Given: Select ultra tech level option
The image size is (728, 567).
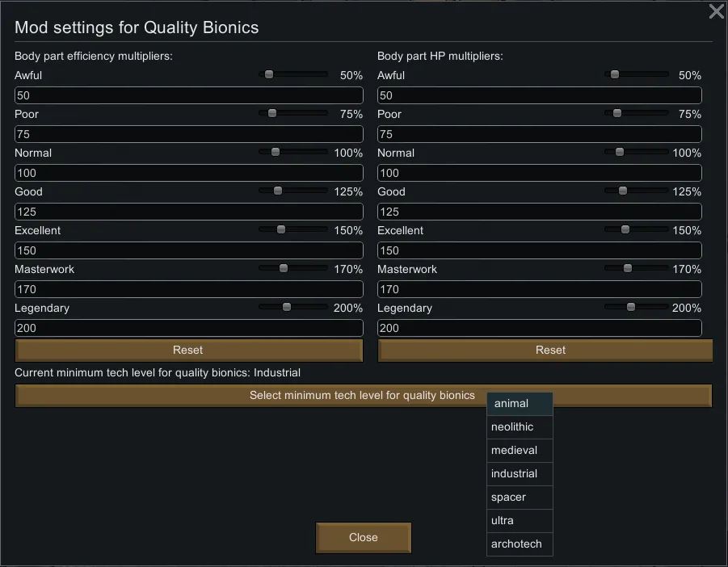Looking at the screenshot, I should pyautogui.click(x=520, y=521).
